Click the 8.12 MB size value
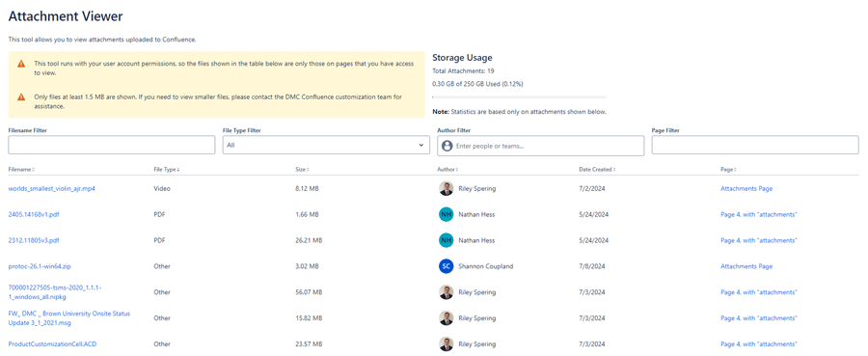Viewport: 868px width, 356px height. pyautogui.click(x=307, y=189)
